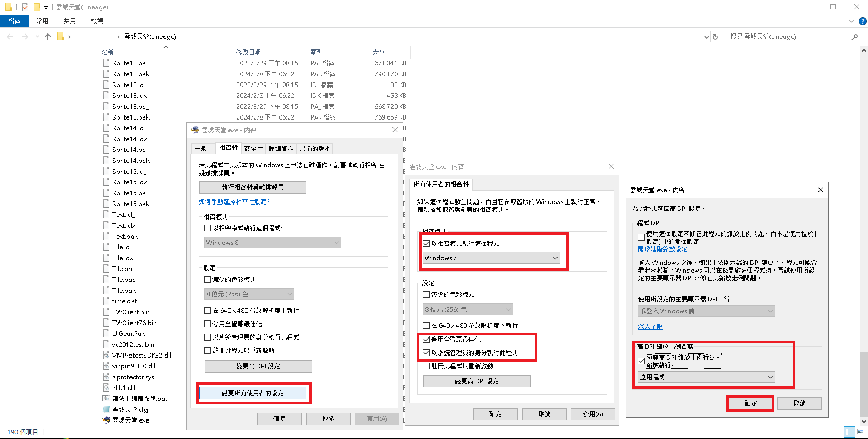Select the xinput9_1_0.dll file icon
Screen dimensions: 868x439
(106, 366)
